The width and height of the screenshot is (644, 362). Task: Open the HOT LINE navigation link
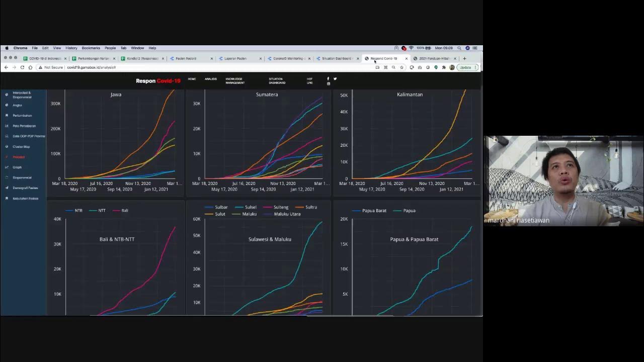310,80
